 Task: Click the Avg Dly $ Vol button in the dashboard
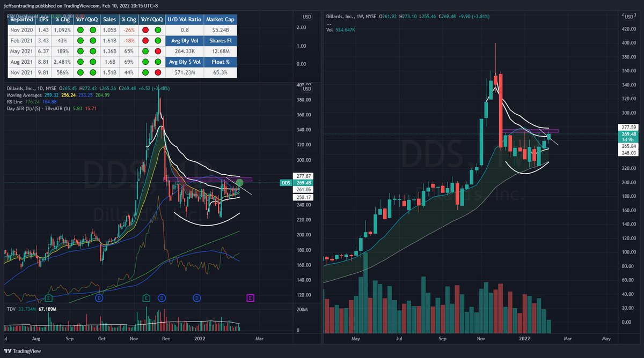[184, 61]
